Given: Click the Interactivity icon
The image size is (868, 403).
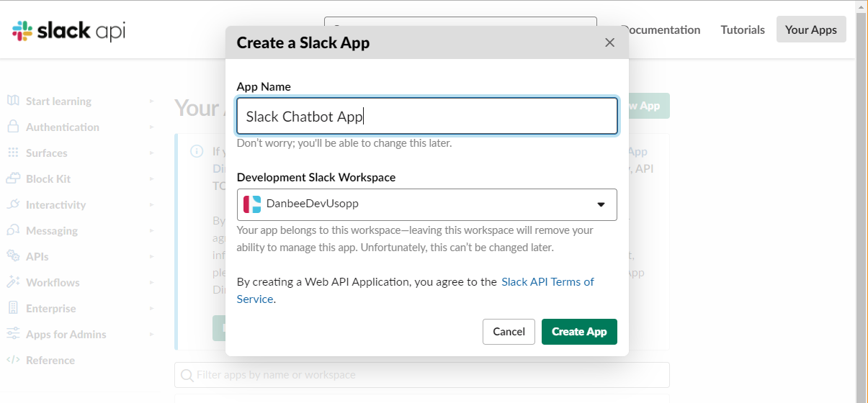Looking at the screenshot, I should [13, 204].
